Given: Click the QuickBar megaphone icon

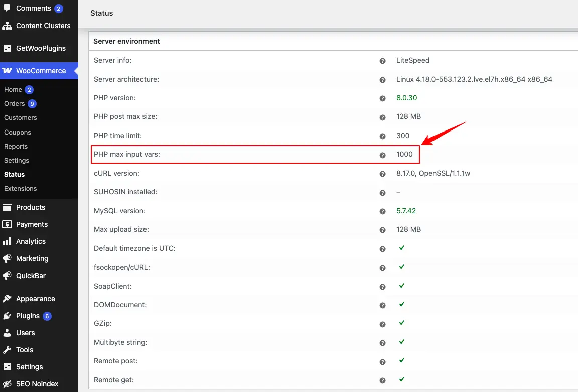Looking at the screenshot, I should [x=7, y=276].
